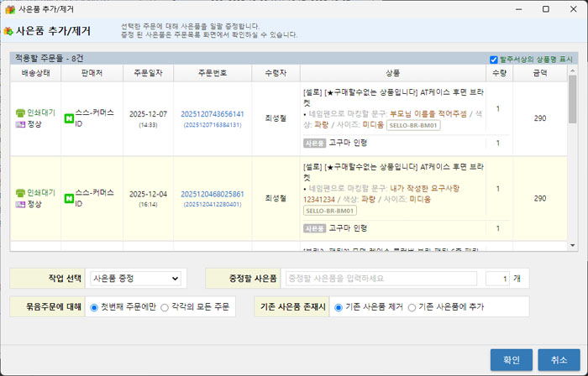
Task: Click the gift quantity field showing 1
Action: pos(497,279)
